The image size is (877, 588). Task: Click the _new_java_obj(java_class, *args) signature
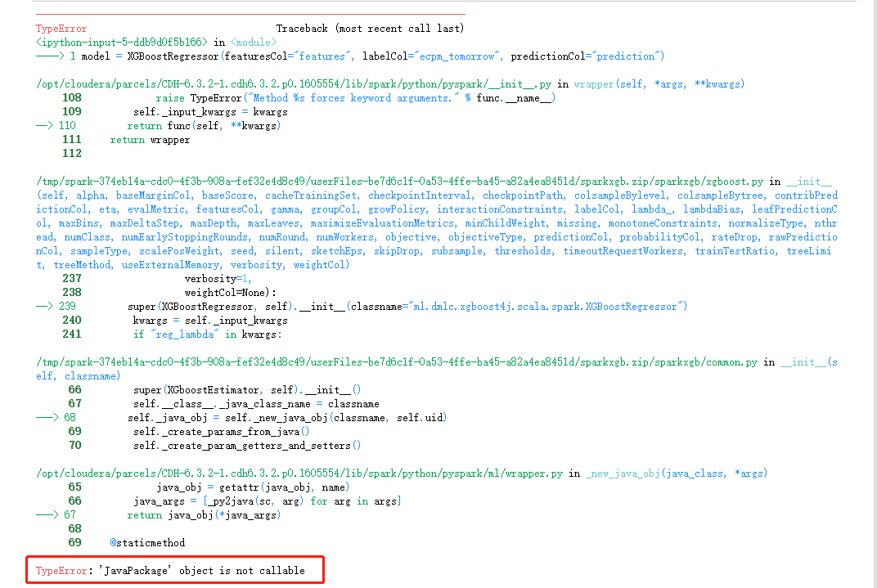pos(677,474)
